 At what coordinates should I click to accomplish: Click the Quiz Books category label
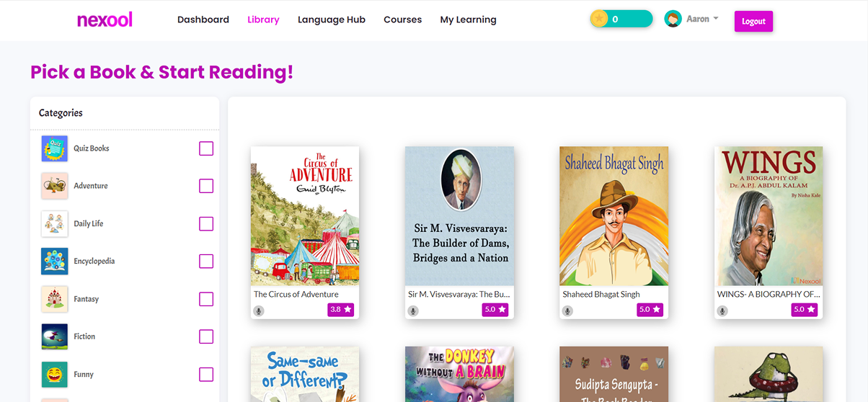pyautogui.click(x=92, y=148)
